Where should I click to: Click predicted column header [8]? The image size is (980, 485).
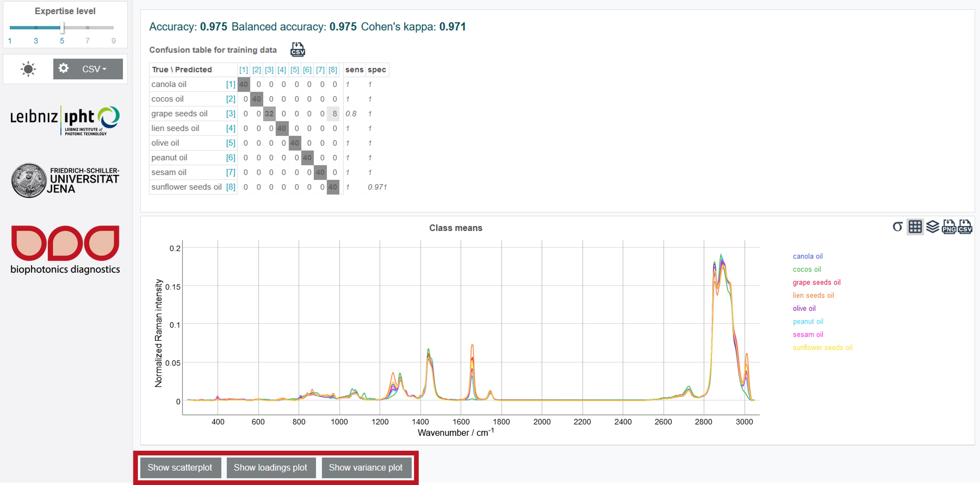[x=333, y=70]
